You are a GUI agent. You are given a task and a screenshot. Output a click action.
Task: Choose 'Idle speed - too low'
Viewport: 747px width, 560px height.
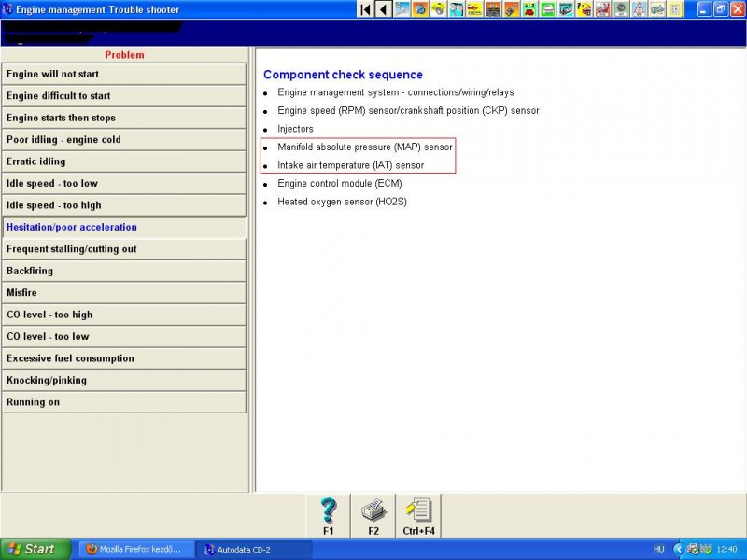(124, 184)
